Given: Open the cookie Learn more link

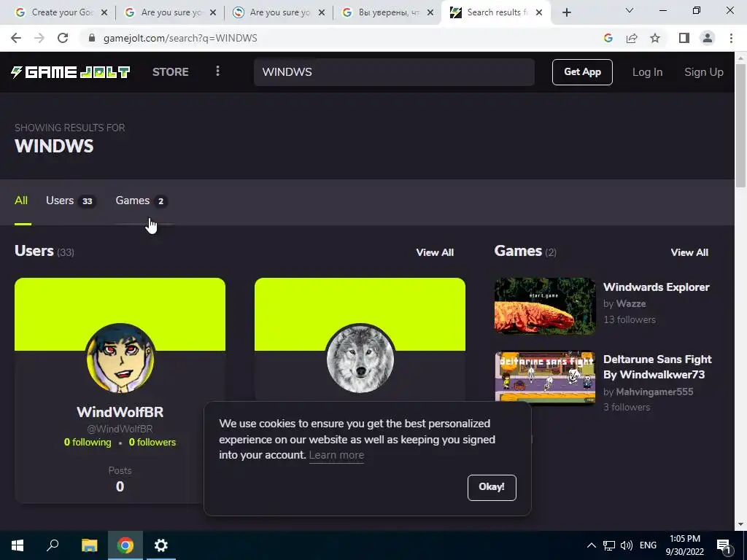Looking at the screenshot, I should pyautogui.click(x=336, y=455).
